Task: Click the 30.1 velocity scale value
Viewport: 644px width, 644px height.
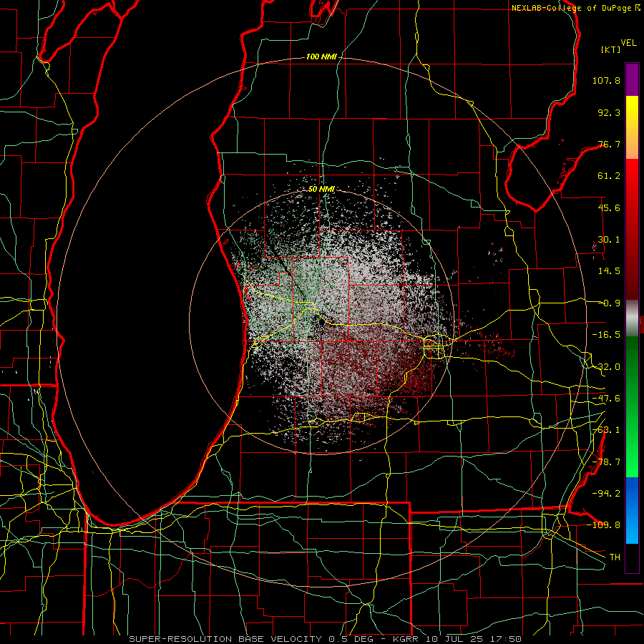Action: (x=609, y=240)
